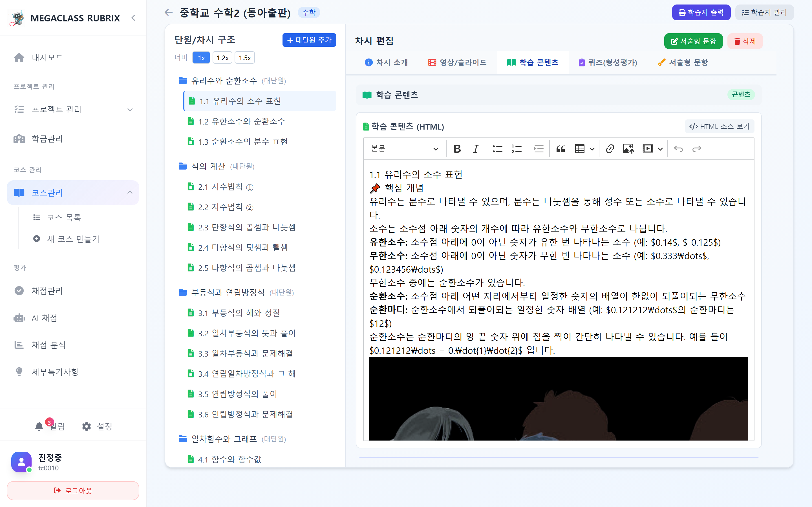Insert a hyperlink in the content editor
The image size is (812, 507).
pyautogui.click(x=610, y=148)
